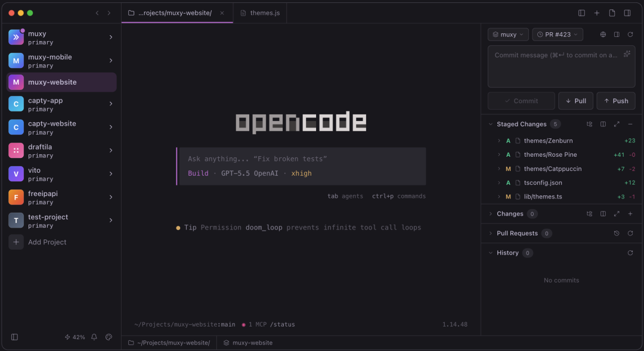Viewport: 644px width, 351px height.
Task: Expand the themes/Rose Pine file diff
Action: tap(499, 155)
